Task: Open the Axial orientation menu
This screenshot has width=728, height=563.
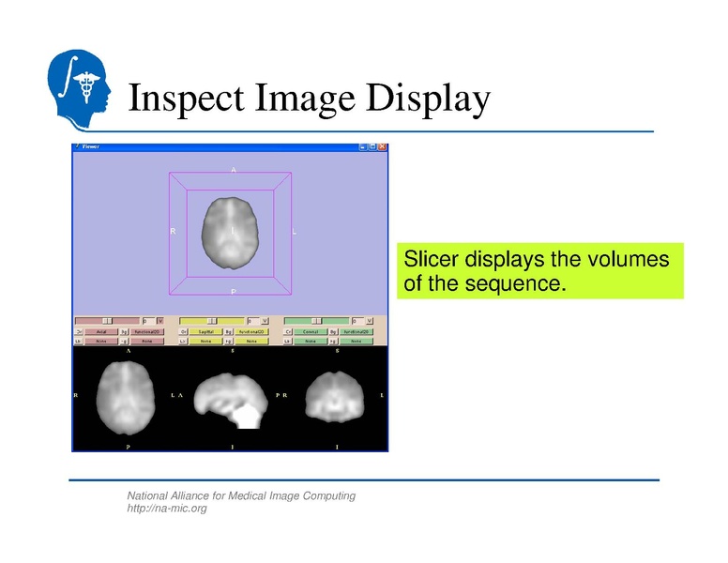Action: coord(101,331)
